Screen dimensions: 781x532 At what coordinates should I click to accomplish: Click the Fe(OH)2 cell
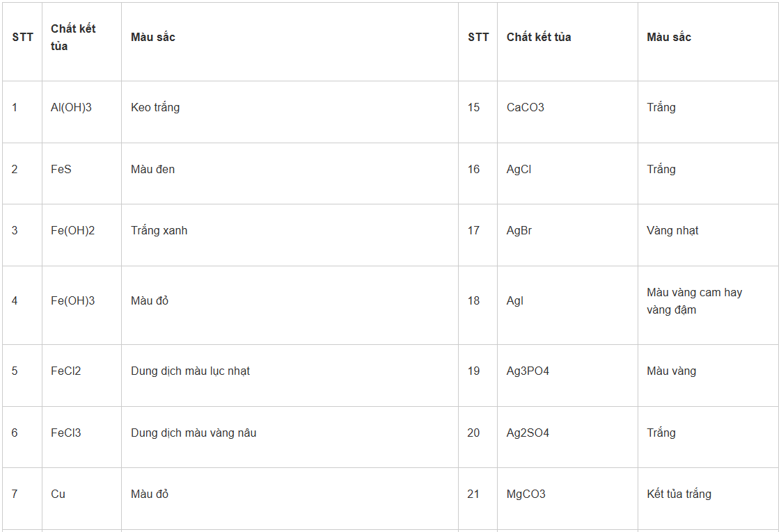[73, 231]
